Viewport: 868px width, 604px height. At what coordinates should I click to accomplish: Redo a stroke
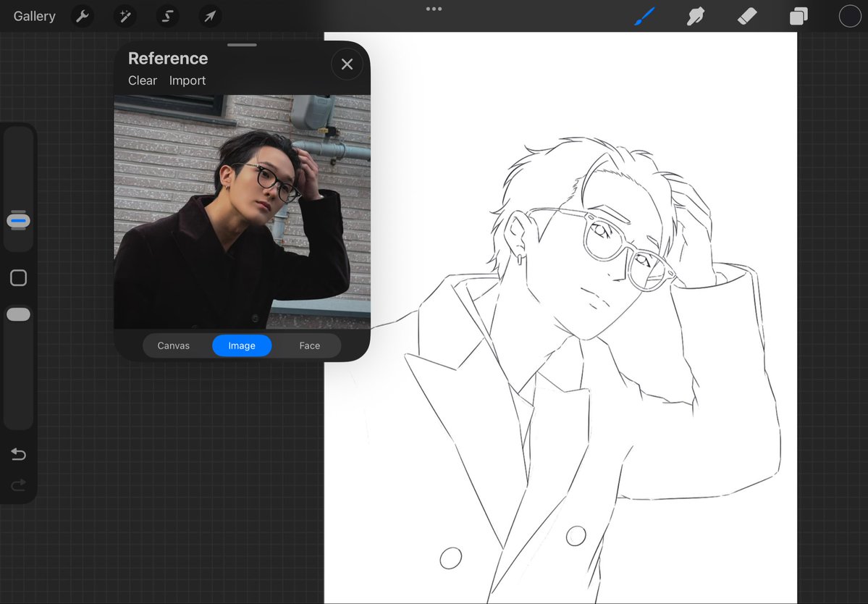18,485
